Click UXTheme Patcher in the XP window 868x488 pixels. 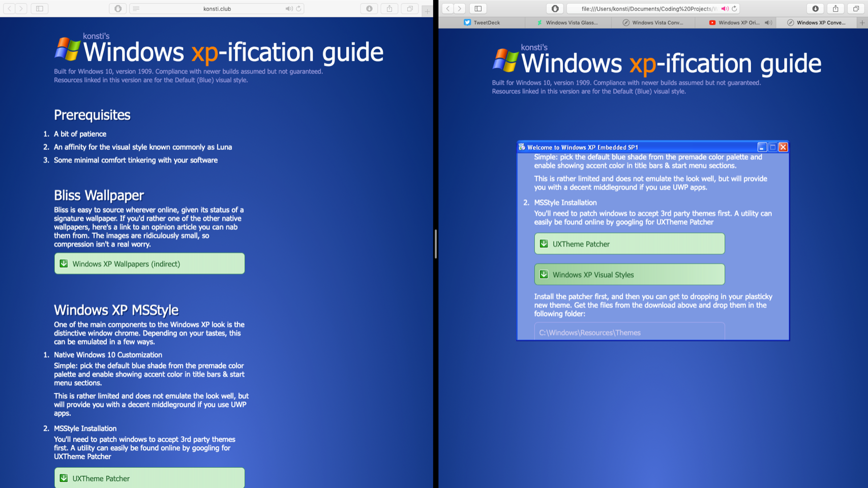(629, 244)
